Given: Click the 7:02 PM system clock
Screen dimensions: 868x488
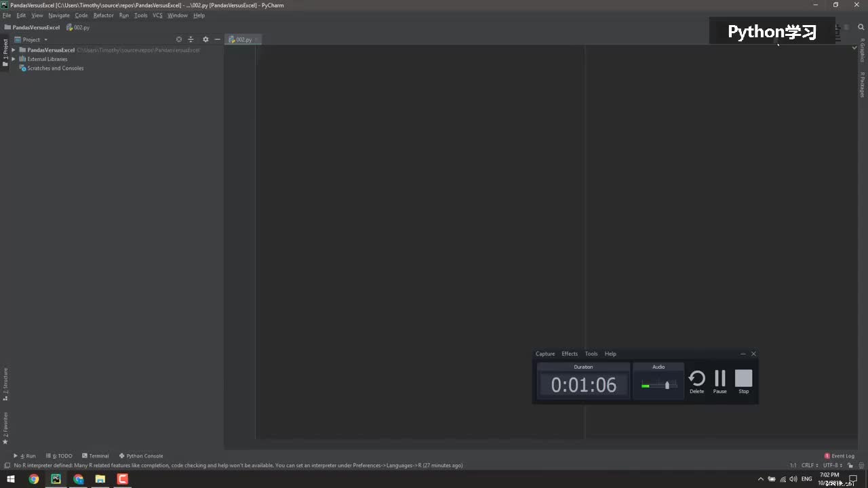Looking at the screenshot, I should (829, 475).
